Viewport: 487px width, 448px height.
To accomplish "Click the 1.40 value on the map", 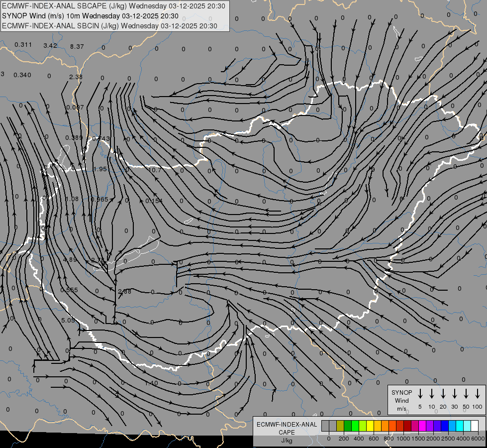I will click(x=151, y=383).
